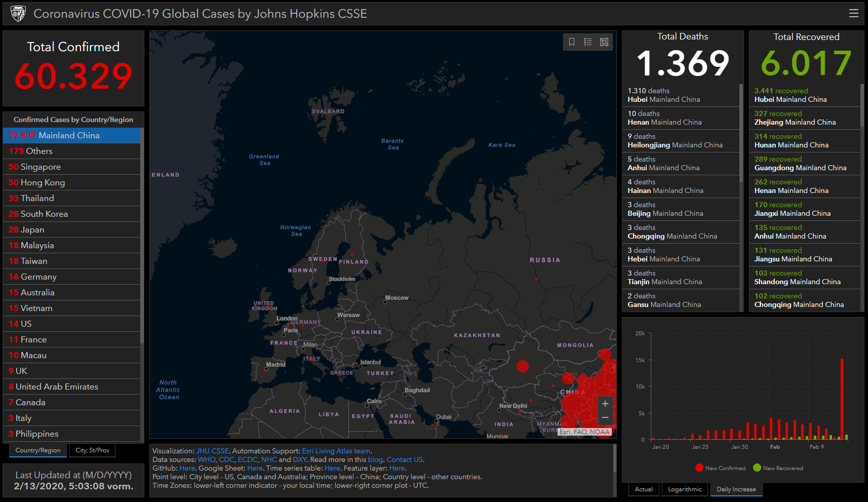The height and width of the screenshot is (502, 868).
Task: Select the Country/Region tab
Action: 37,450
